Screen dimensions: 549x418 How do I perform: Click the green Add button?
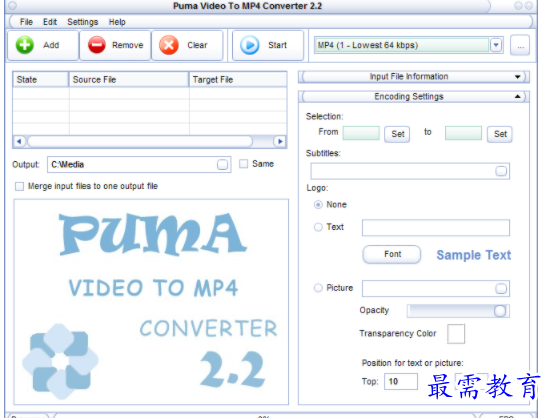(x=43, y=45)
